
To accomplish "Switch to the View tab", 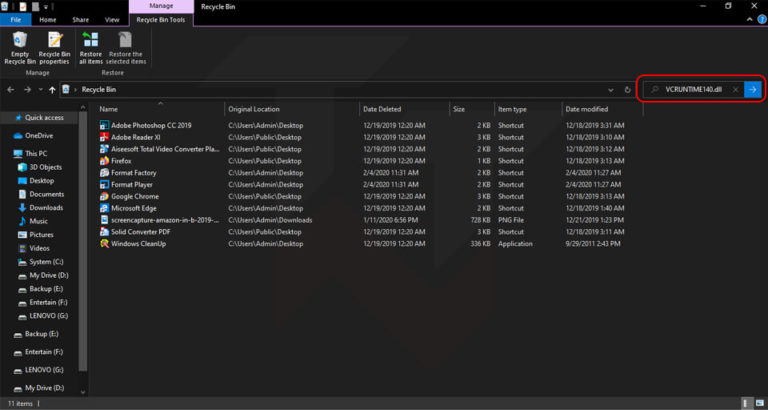I will click(x=112, y=20).
